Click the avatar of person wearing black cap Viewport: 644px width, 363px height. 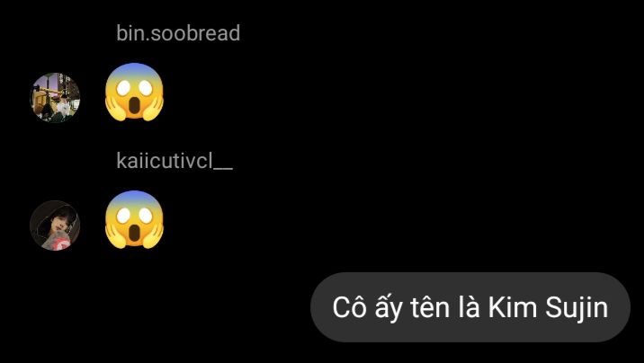pos(55,226)
